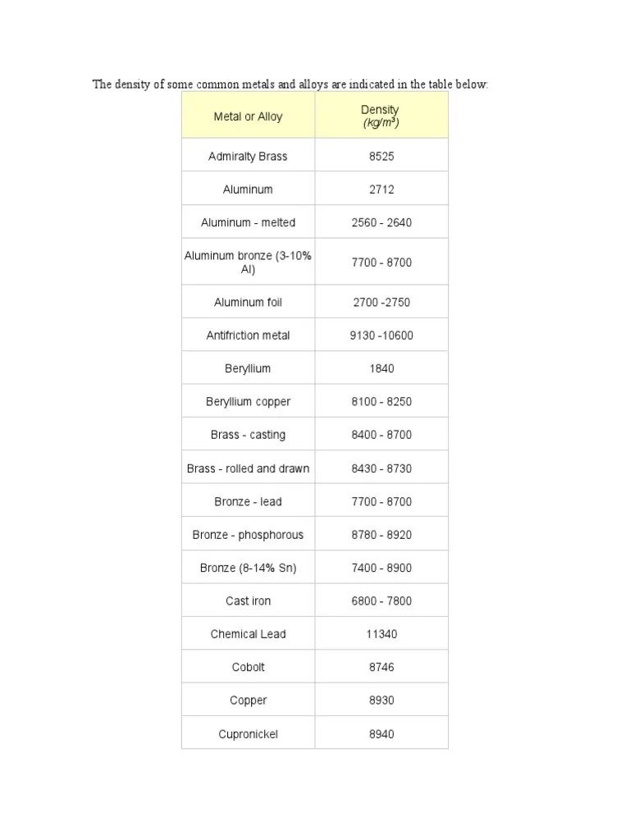This screenshot has height=840, width=630.
Task: Select the Cast iron density range
Action: coord(381,601)
